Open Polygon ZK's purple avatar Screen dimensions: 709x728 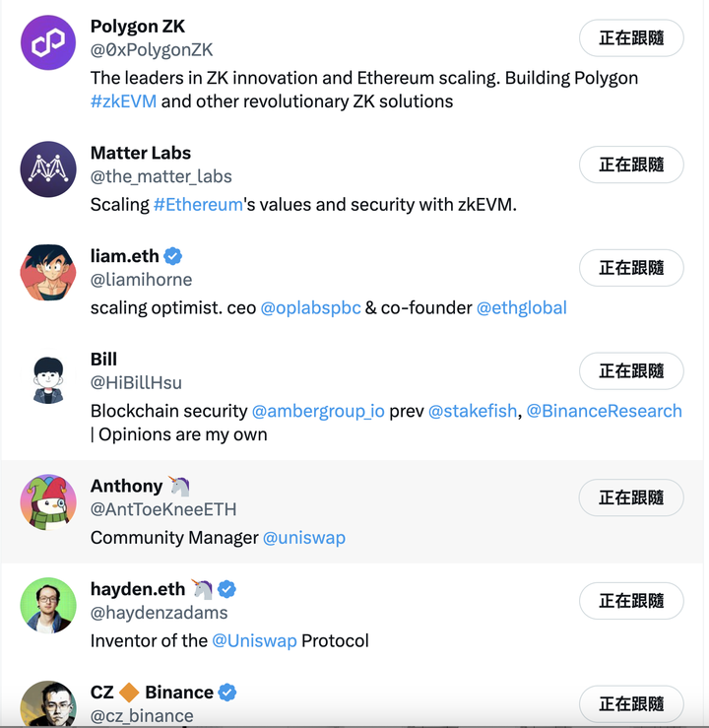coord(48,42)
